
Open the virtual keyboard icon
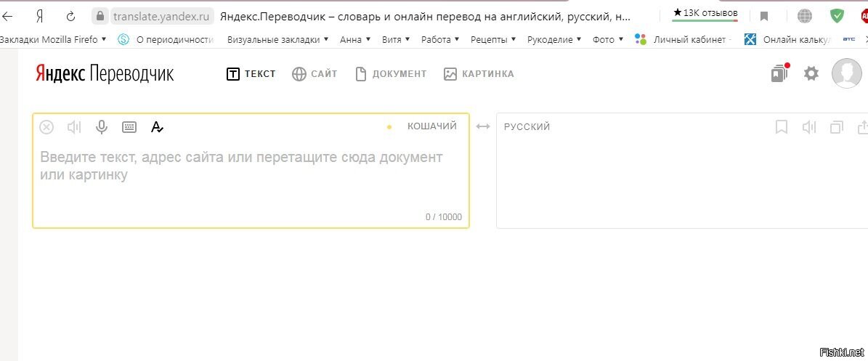129,127
